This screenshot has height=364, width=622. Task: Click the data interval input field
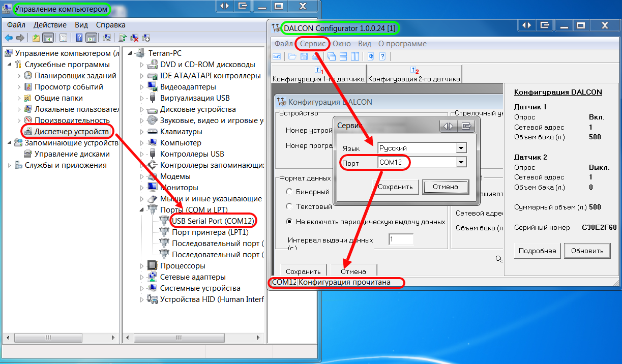click(x=401, y=239)
